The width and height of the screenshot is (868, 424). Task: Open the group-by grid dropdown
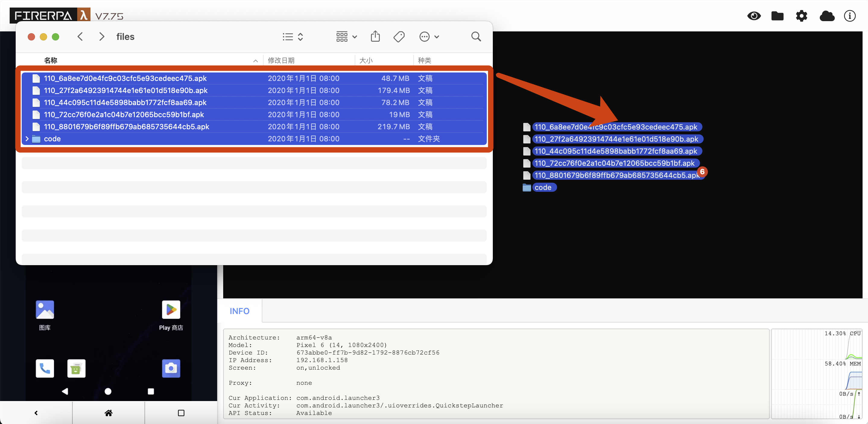pyautogui.click(x=347, y=37)
